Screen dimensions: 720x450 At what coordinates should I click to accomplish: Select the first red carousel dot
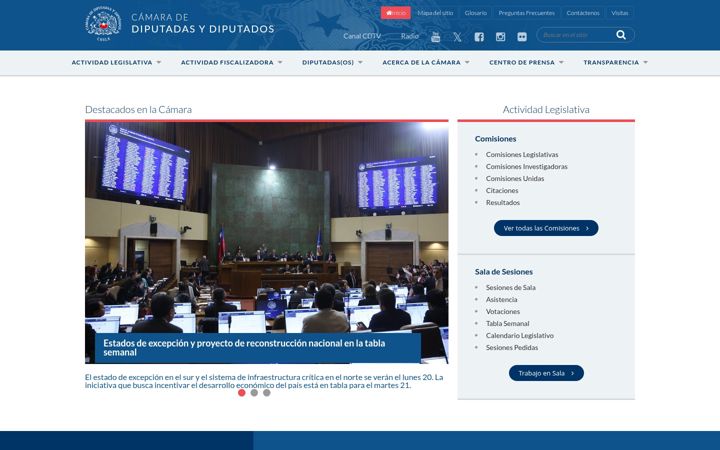pos(242,393)
